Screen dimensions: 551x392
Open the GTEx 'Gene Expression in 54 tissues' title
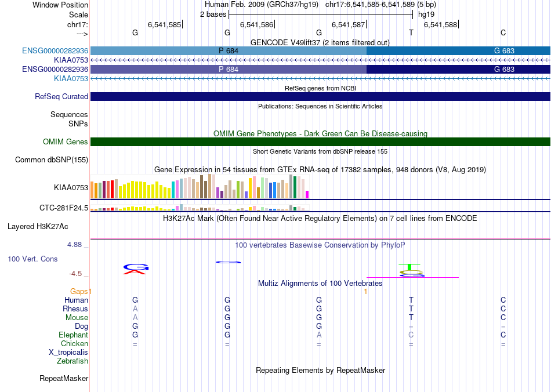(320, 170)
